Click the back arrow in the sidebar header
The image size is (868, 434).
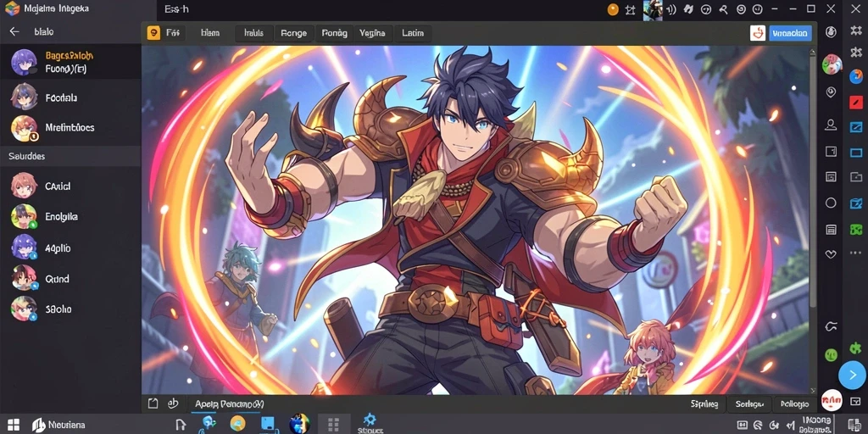coord(14,31)
